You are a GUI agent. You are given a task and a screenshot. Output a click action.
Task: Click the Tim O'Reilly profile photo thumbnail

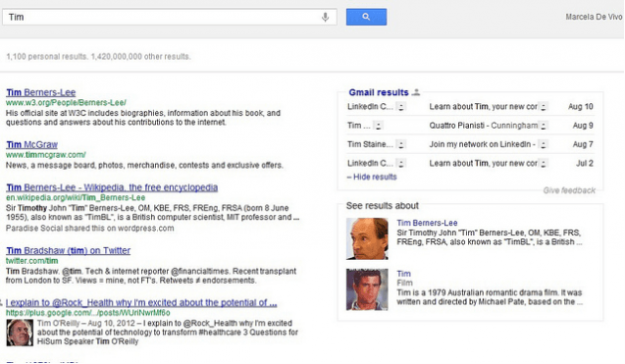coord(20,333)
